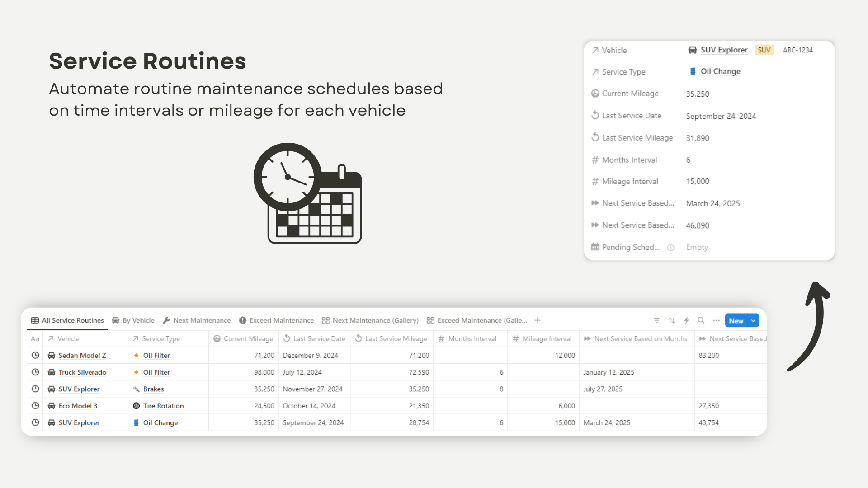Open the Exceed Maintenance tab

276,320
